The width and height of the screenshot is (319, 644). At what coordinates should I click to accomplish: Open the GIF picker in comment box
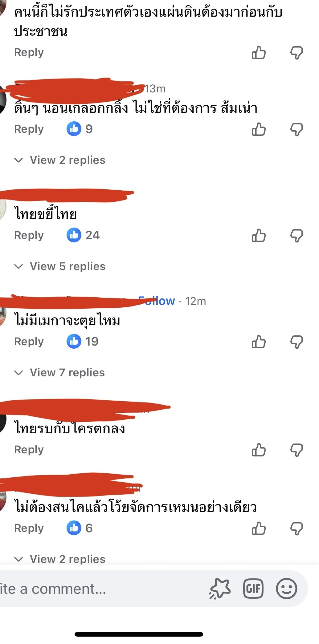[x=253, y=589]
